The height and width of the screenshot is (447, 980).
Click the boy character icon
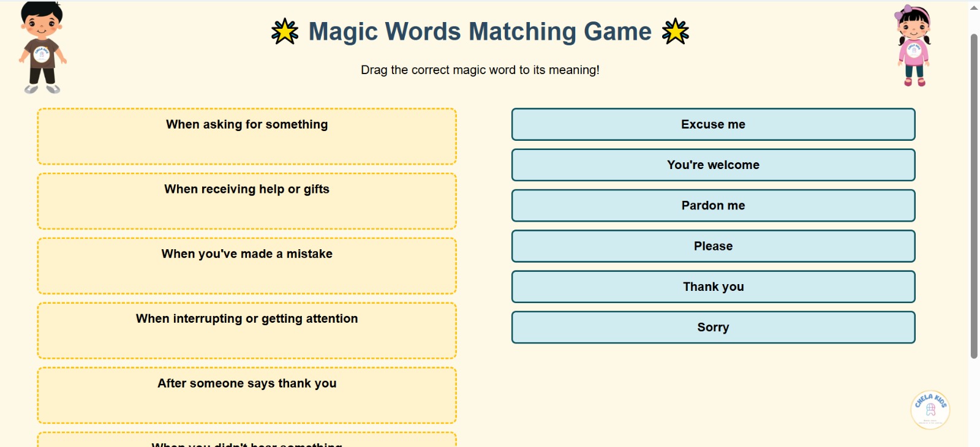42,48
